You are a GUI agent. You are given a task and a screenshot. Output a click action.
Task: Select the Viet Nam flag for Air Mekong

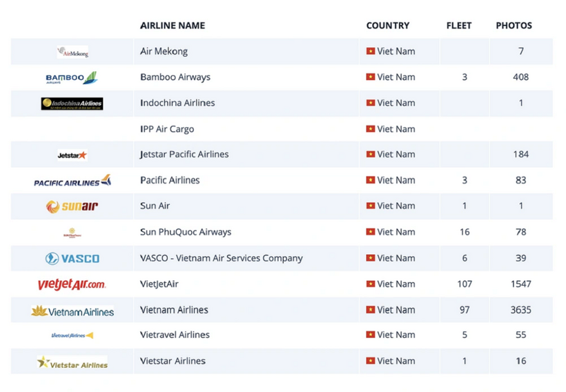pyautogui.click(x=371, y=51)
